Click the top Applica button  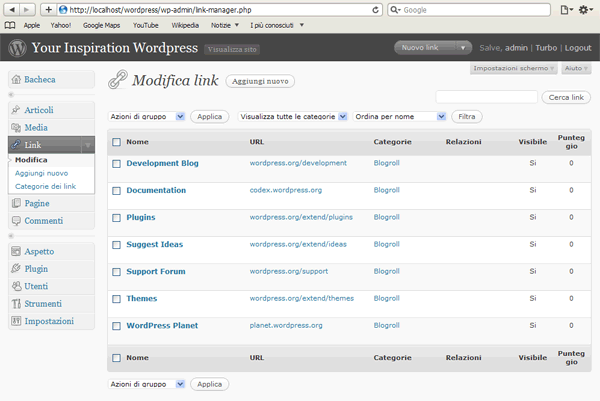pos(209,116)
